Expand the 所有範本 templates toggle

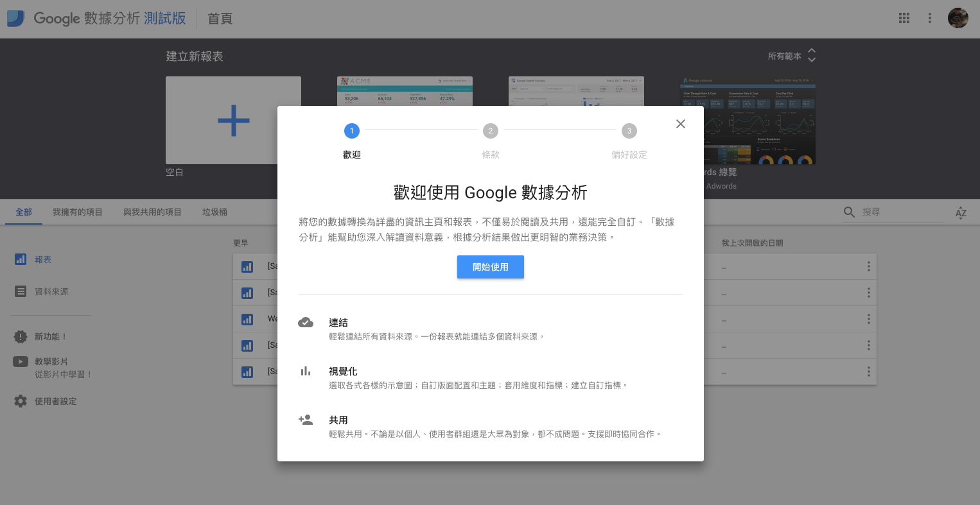coord(792,56)
